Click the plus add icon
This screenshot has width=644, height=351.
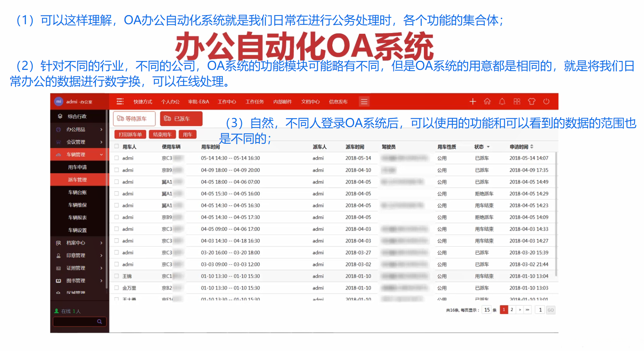point(473,102)
